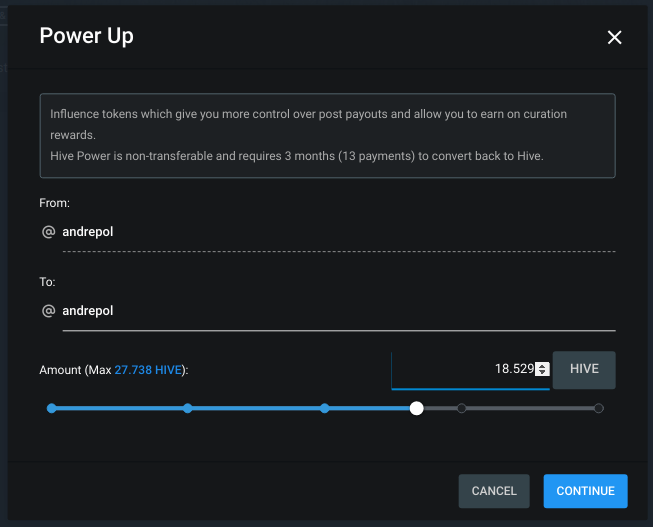
Task: Click the 'Influence tokens' description text
Action: point(308,124)
